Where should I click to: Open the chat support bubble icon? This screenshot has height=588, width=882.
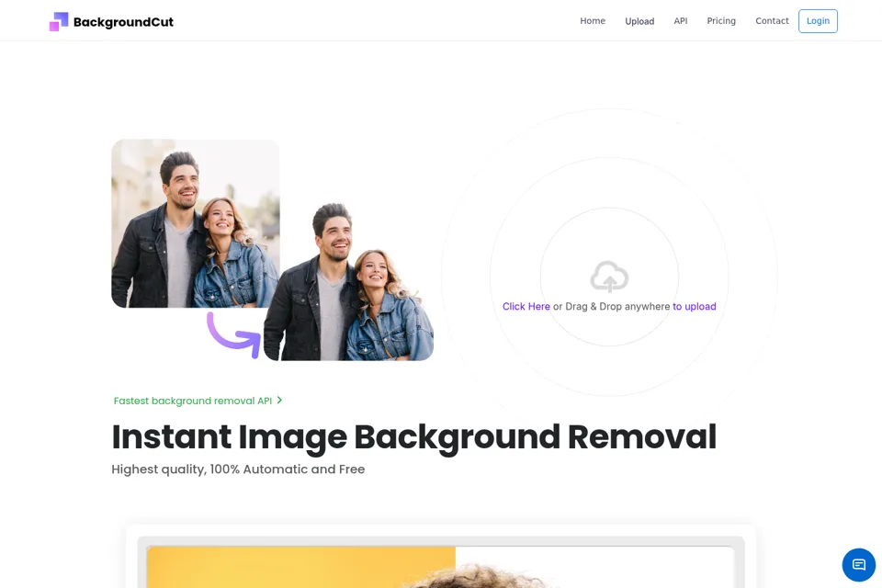pos(858,564)
